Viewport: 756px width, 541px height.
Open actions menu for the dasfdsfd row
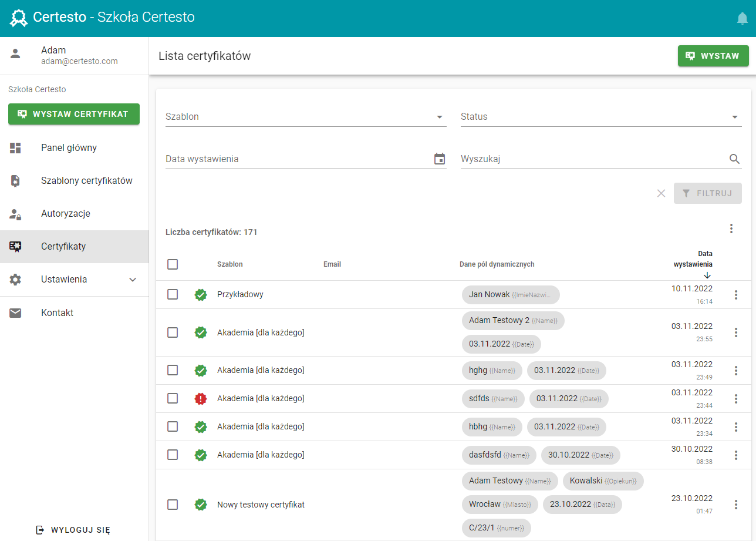[x=736, y=455]
